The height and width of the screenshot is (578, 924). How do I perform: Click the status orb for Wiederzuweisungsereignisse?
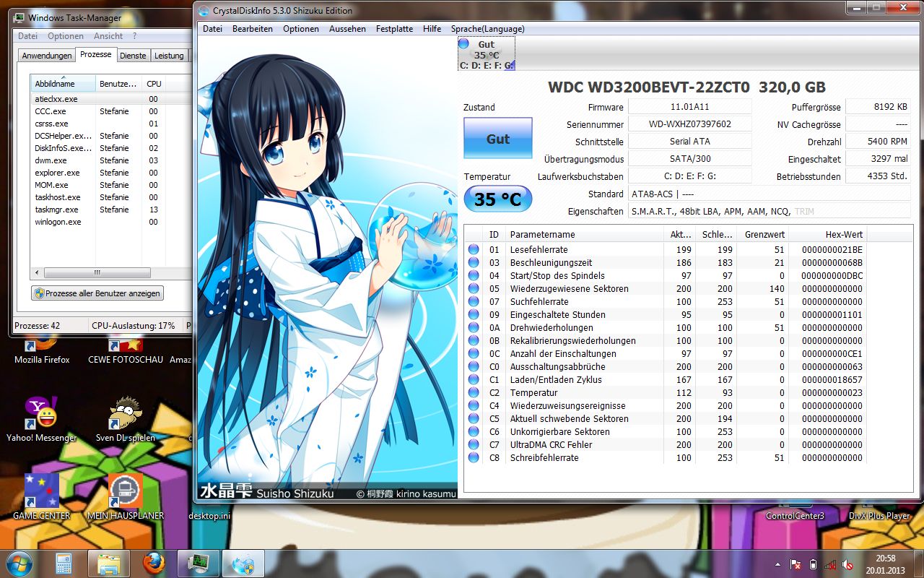point(474,405)
